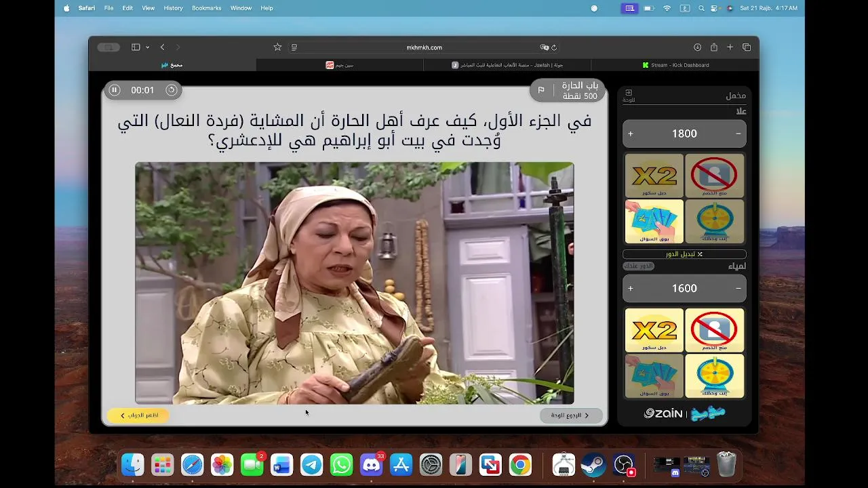
Task: Use لمياء's spinning wheel card
Action: pyautogui.click(x=714, y=375)
